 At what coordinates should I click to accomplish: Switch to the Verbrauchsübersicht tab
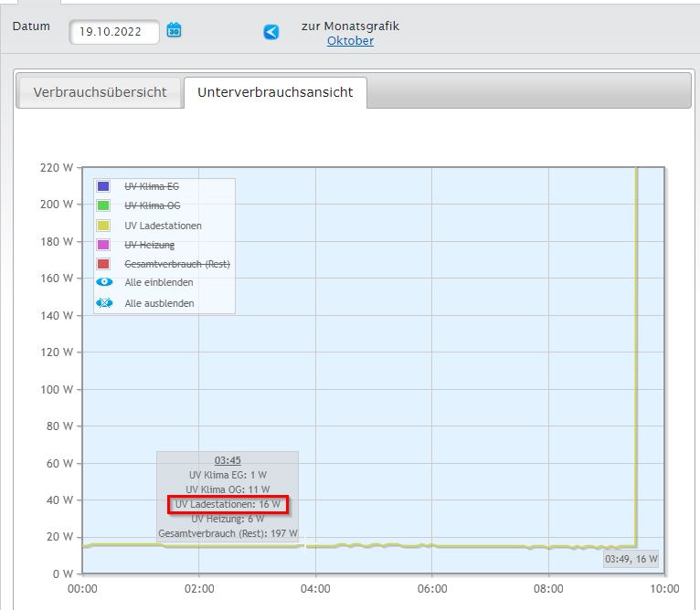coord(100,92)
